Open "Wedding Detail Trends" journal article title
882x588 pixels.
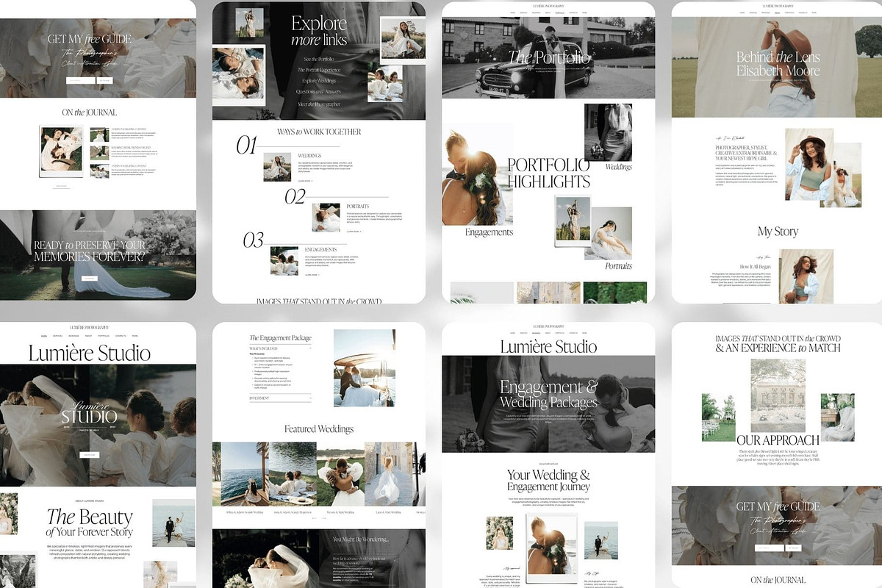coord(130,148)
